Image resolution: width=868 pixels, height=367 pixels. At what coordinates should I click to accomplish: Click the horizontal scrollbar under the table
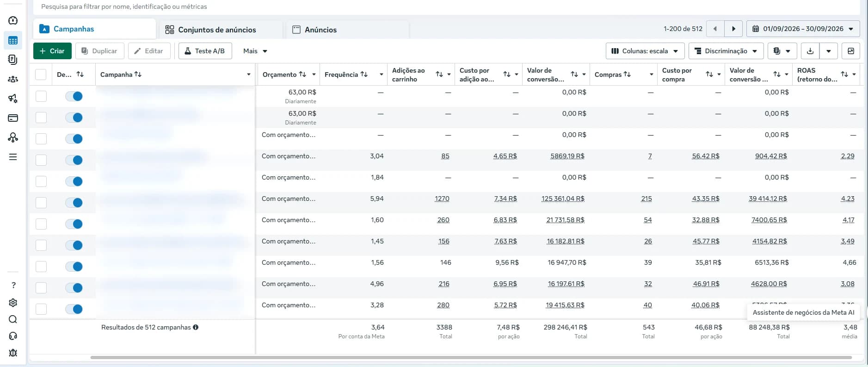point(471,358)
